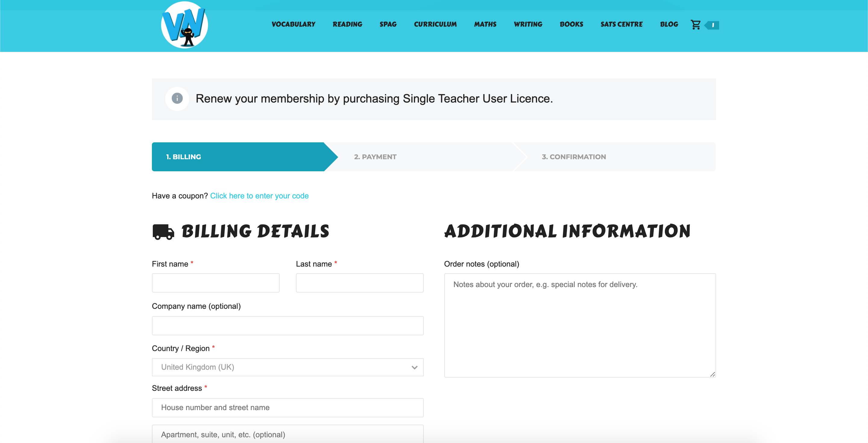
Task: Open the Reading menu
Action: (x=347, y=24)
